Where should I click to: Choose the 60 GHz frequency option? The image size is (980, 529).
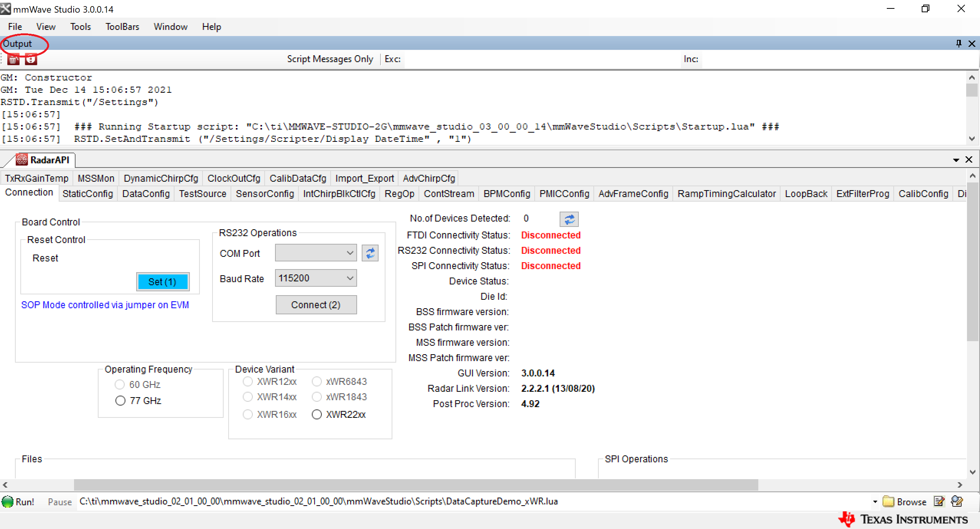(x=120, y=384)
